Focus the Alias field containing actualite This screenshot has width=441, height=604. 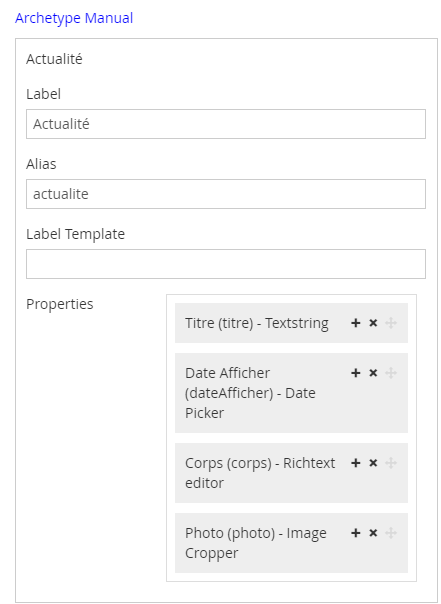[226, 194]
